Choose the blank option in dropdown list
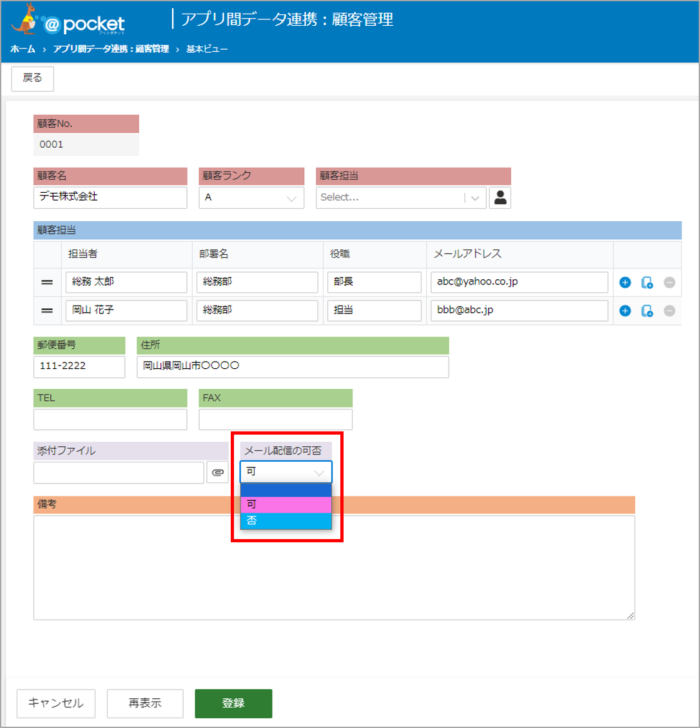The height and width of the screenshot is (728, 700). 286,490
